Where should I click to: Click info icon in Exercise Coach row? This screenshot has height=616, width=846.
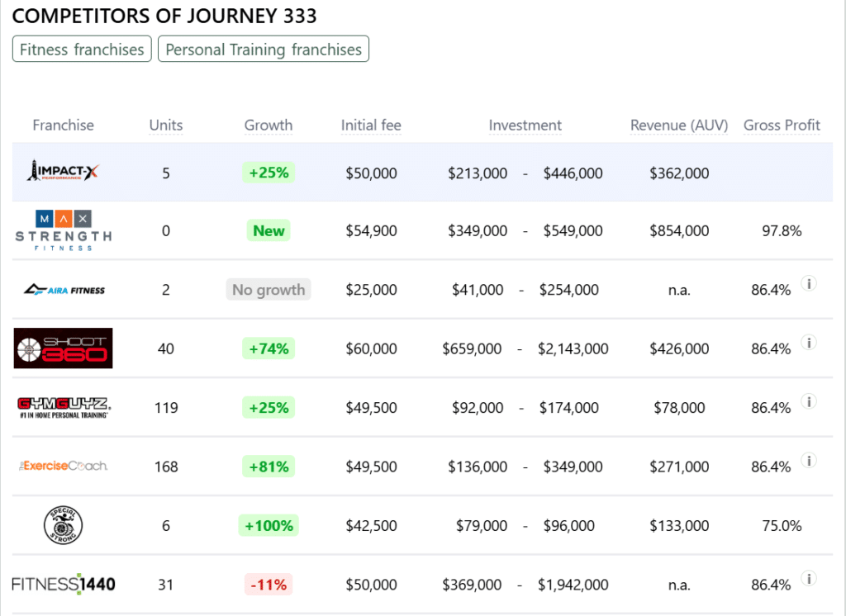808,460
